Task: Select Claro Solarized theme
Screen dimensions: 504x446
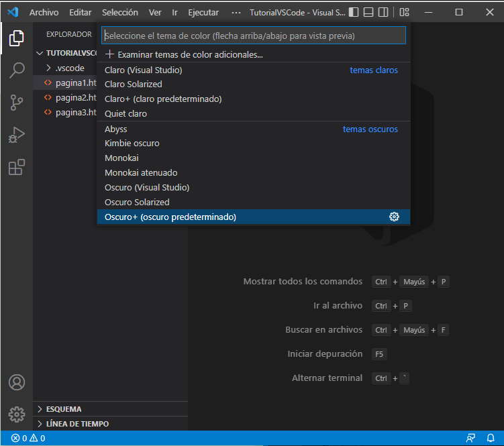Action: 254,85
